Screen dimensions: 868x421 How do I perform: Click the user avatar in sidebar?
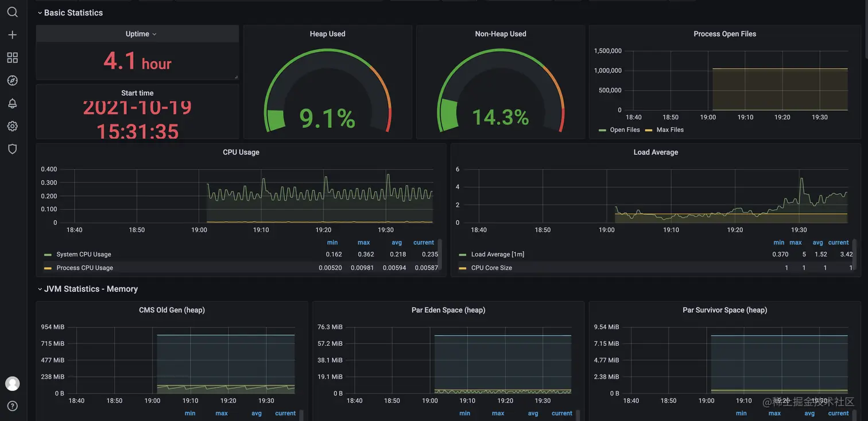pos(12,384)
